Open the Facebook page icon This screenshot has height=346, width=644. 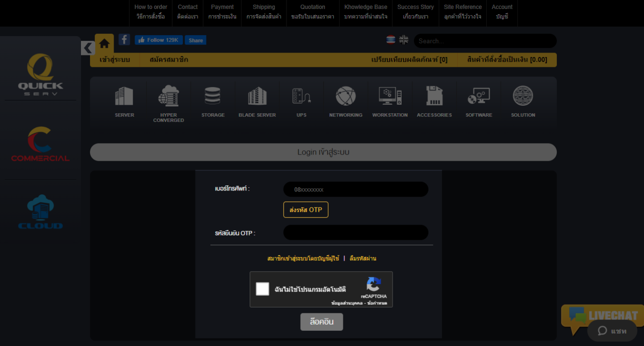[124, 39]
